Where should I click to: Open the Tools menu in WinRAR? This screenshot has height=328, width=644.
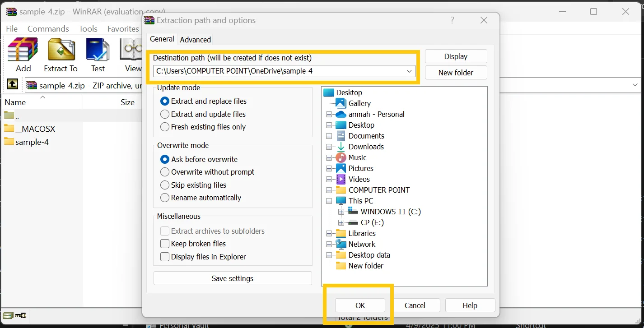point(88,28)
